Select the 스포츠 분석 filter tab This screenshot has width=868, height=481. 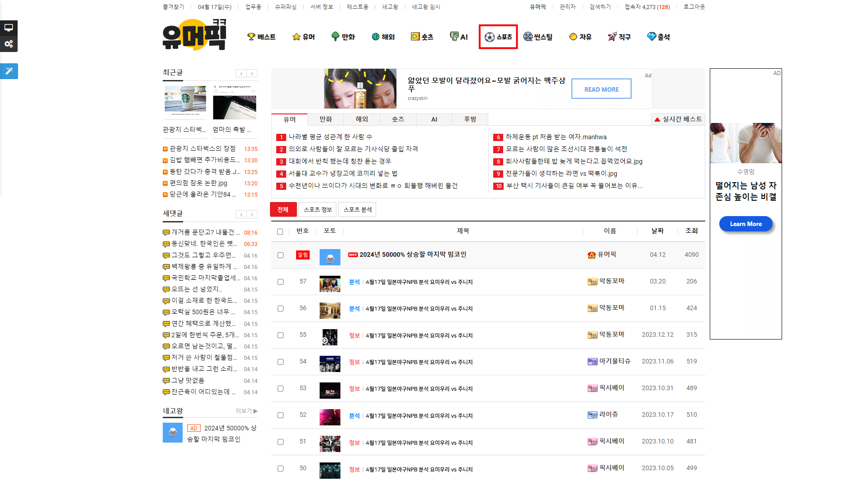[x=357, y=209]
